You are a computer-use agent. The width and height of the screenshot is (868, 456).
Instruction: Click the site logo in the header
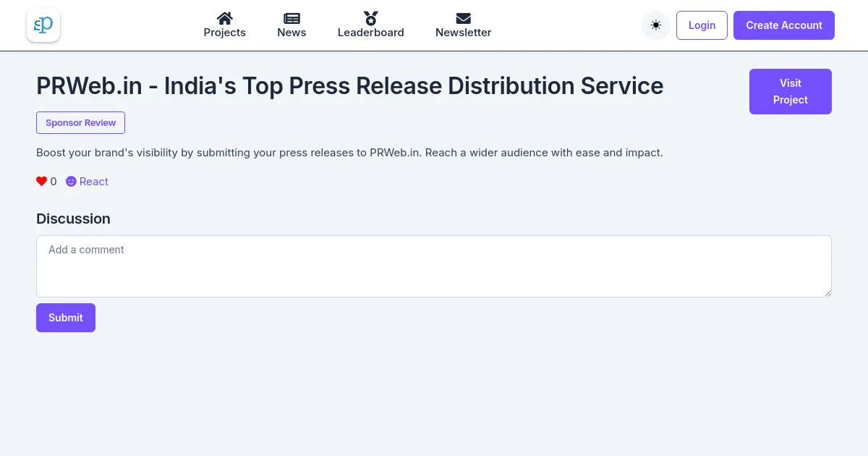coord(43,25)
